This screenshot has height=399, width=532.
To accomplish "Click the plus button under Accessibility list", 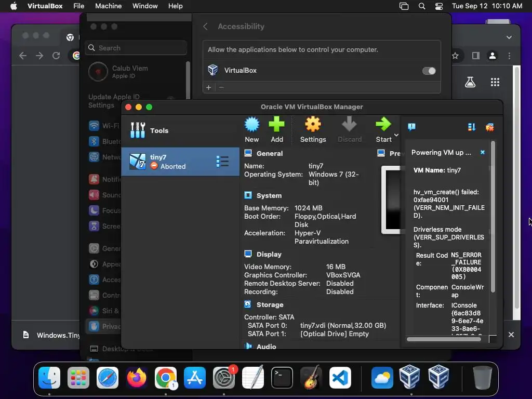I will (x=209, y=87).
